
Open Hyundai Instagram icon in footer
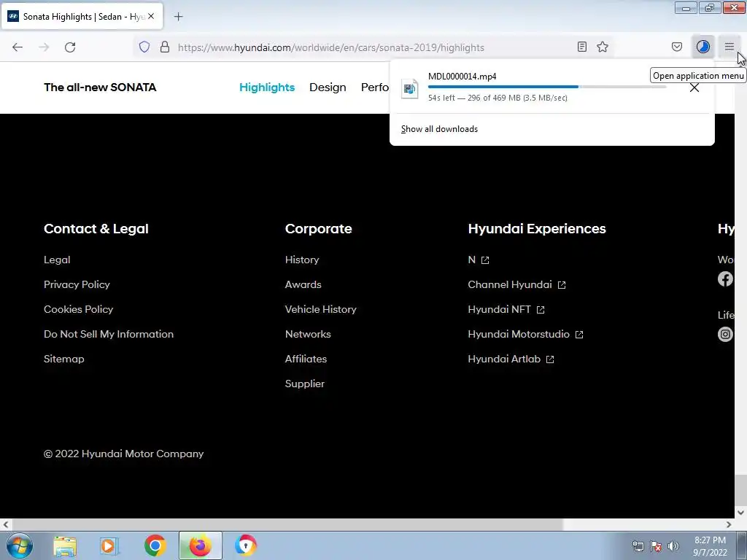tap(725, 334)
